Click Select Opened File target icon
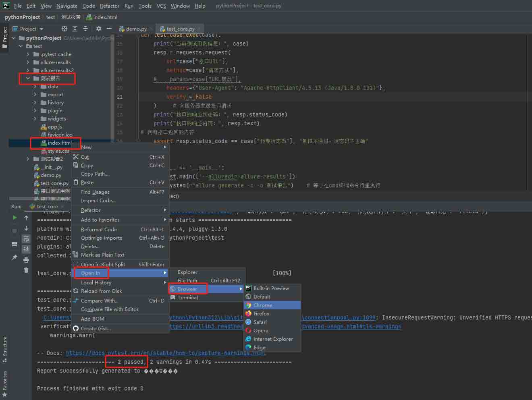 [64, 29]
